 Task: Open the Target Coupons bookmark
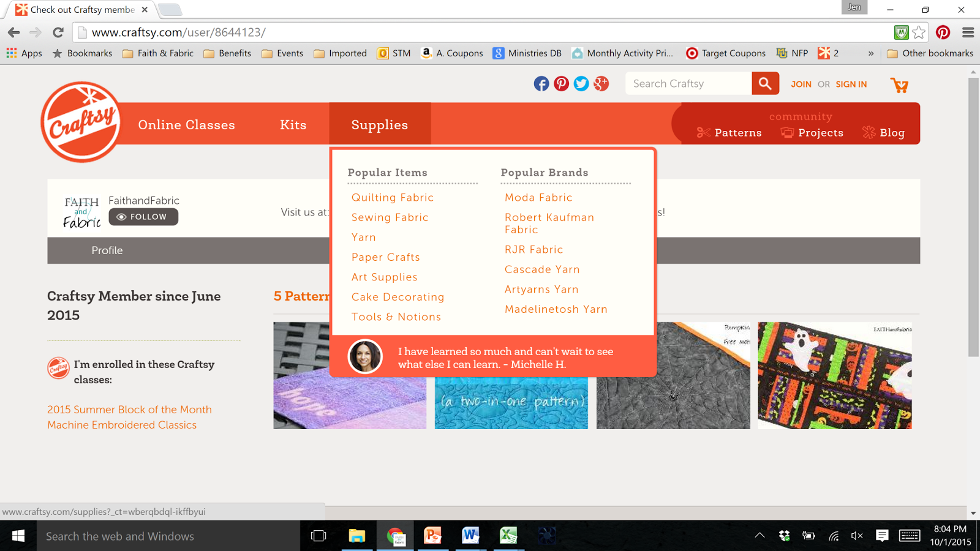(x=726, y=53)
